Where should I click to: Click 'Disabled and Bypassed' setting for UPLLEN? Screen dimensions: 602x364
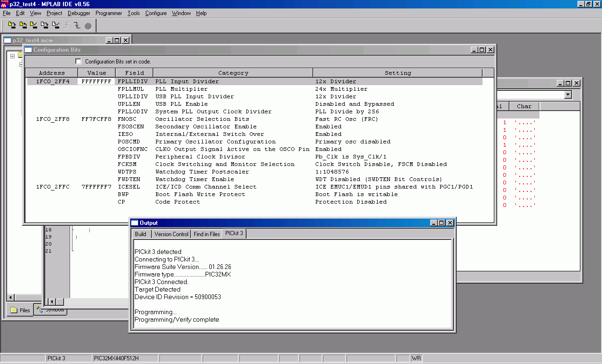pyautogui.click(x=355, y=104)
